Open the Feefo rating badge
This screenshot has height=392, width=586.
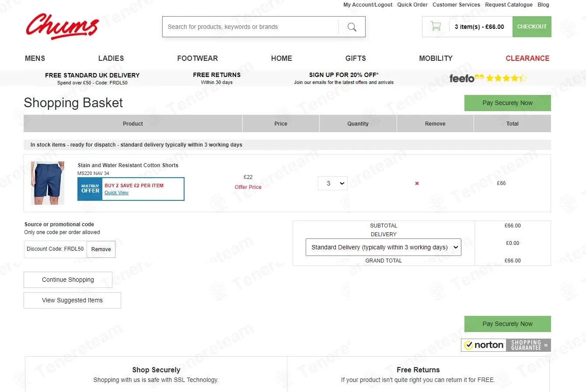[488, 78]
